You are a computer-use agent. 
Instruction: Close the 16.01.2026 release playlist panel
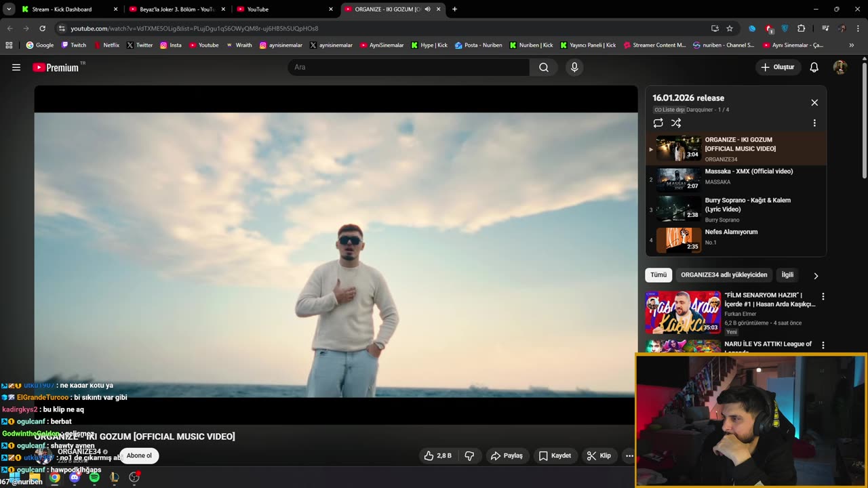coord(814,102)
